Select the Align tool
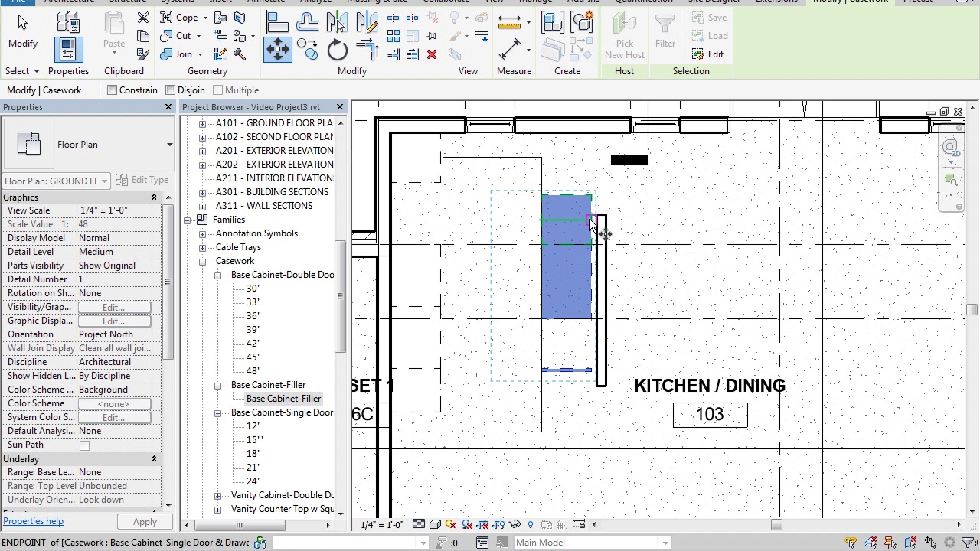The width and height of the screenshot is (980, 551). coord(277,22)
